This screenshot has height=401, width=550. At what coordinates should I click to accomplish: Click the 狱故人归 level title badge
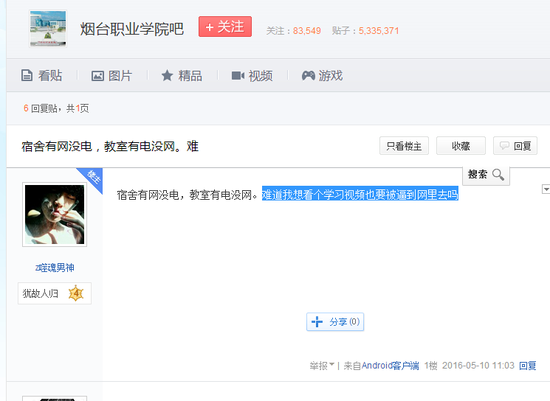click(x=55, y=293)
